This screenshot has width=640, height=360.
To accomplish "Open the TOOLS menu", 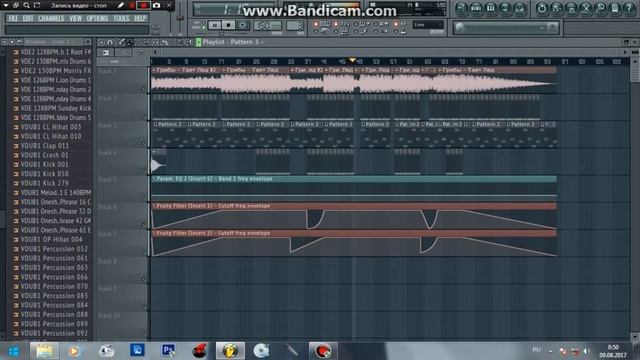I will click(121, 18).
